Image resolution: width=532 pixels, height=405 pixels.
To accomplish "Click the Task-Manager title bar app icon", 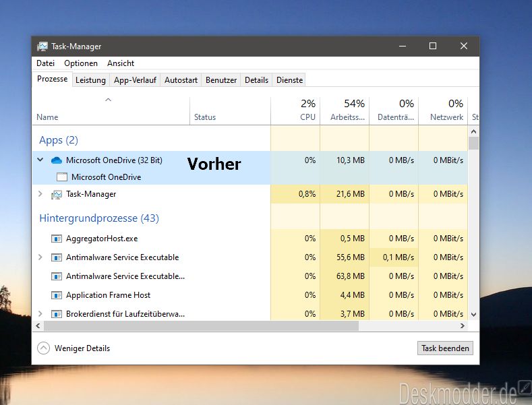I will click(42, 46).
